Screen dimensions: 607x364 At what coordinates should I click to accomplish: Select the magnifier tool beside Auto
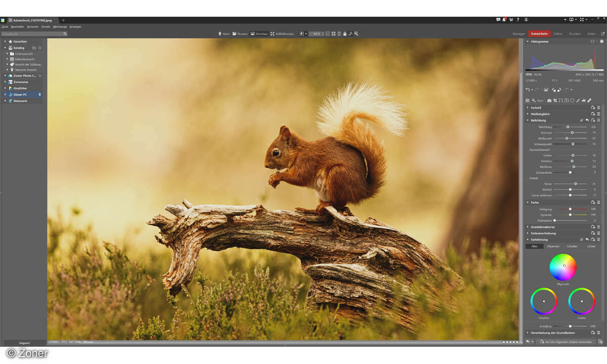coord(533,101)
